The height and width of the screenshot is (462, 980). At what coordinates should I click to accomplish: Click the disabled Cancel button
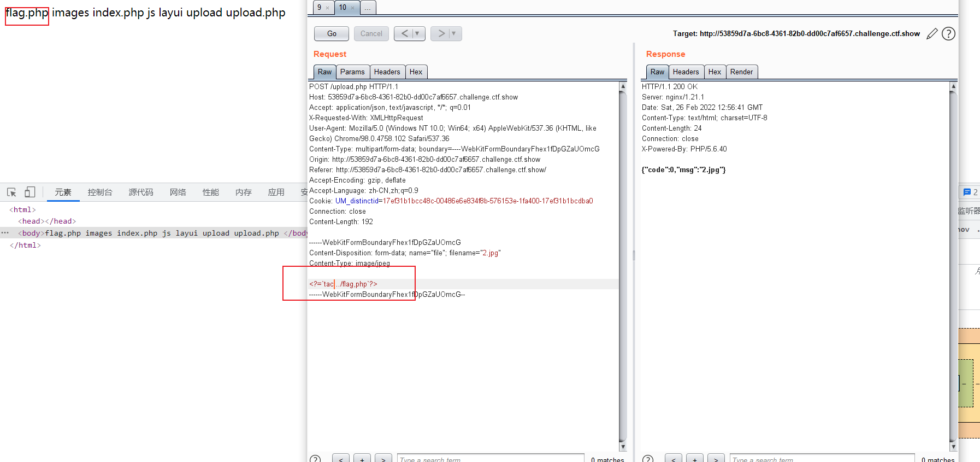coord(371,34)
